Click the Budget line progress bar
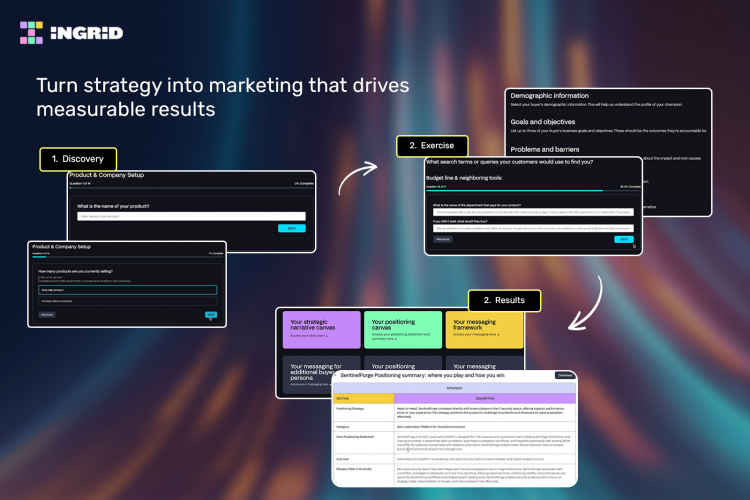The width and height of the screenshot is (750, 500). click(x=533, y=190)
